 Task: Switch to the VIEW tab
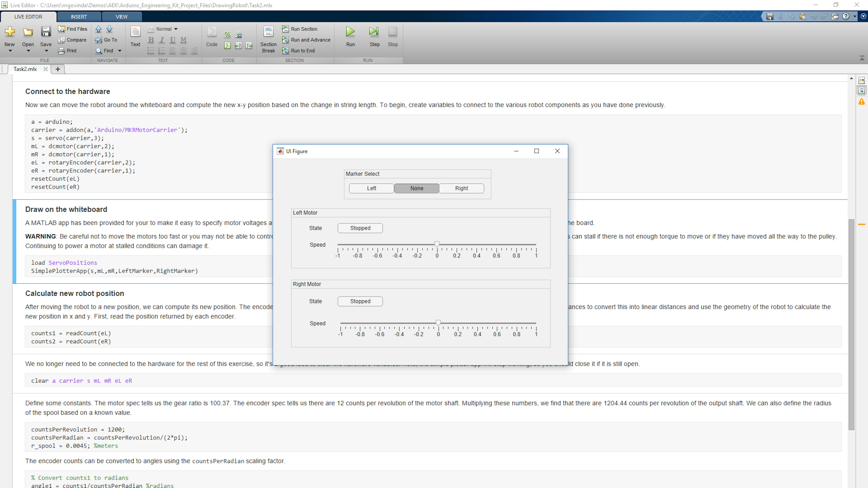coord(122,17)
